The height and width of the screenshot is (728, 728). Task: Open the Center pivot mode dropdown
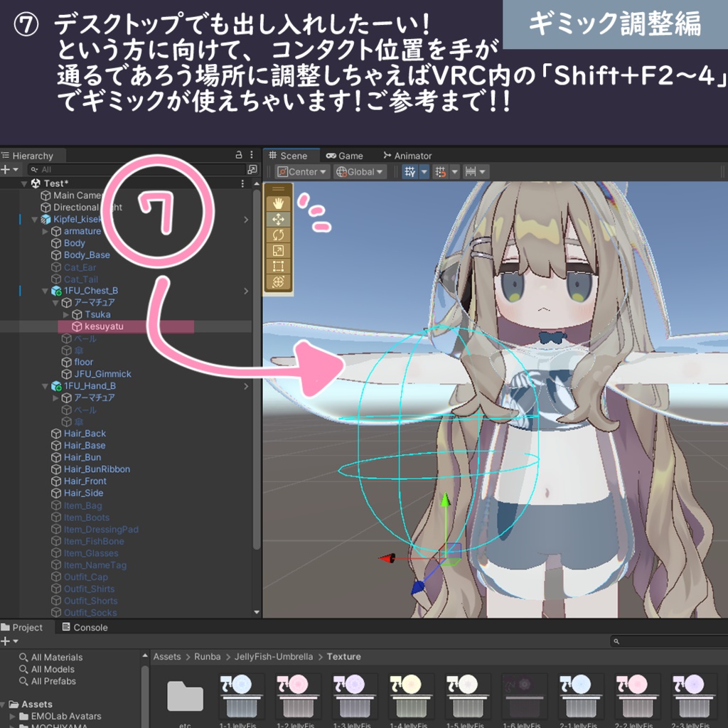pyautogui.click(x=302, y=172)
